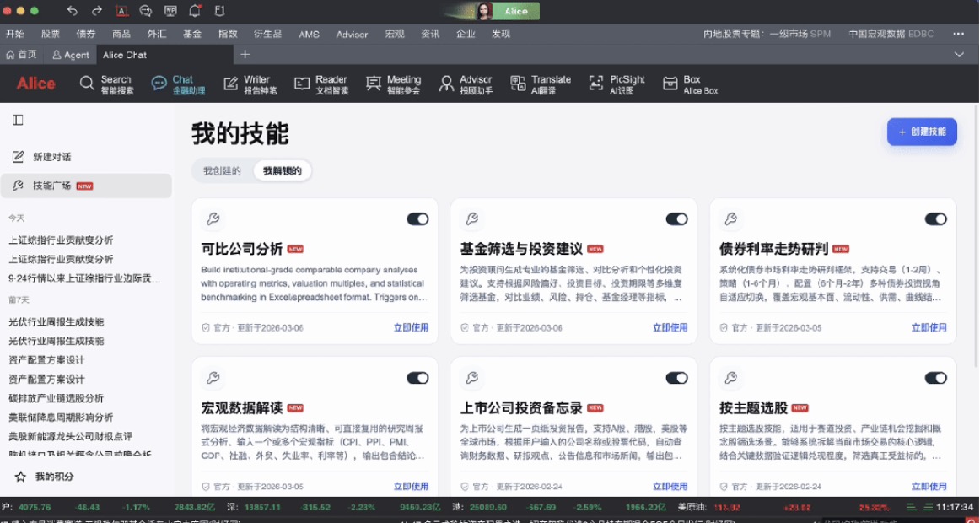This screenshot has width=980, height=523.
Task: Disable the 基金筛选与投资建议 skill switch
Action: pos(676,219)
